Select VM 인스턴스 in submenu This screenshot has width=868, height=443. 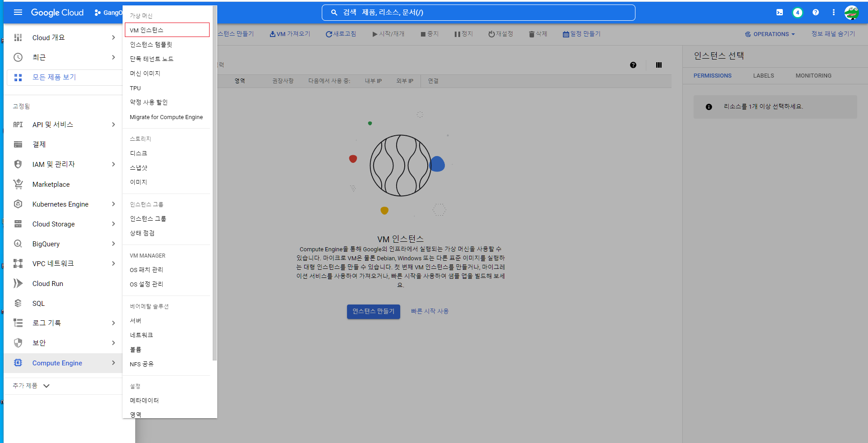point(167,30)
